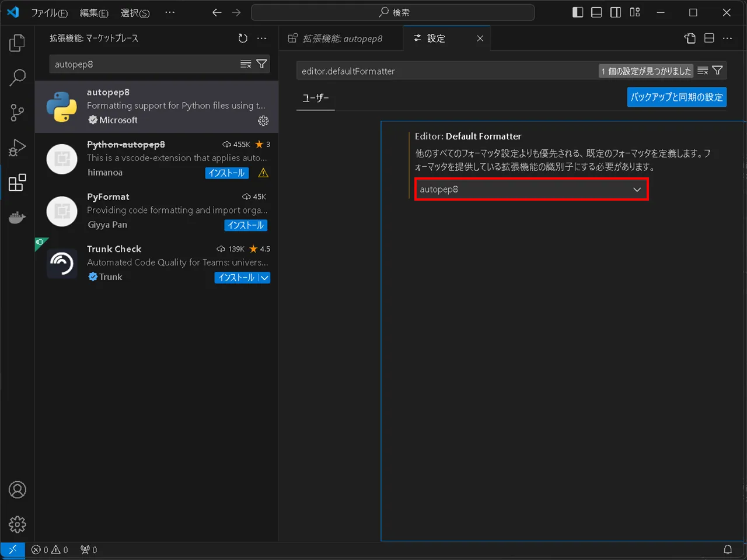Select the User settings scope tab
Screen dimensions: 747x560
click(316, 98)
